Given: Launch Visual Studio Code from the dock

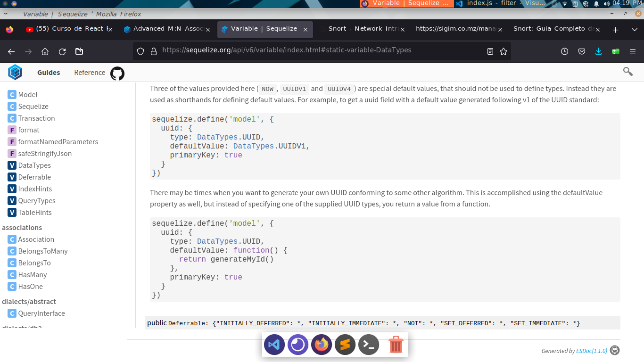Looking at the screenshot, I should tap(274, 345).
